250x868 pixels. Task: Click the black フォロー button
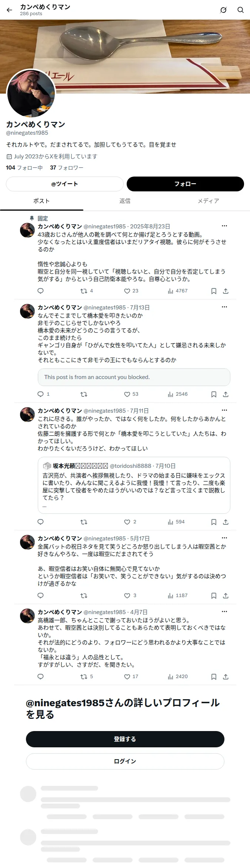pyautogui.click(x=185, y=184)
